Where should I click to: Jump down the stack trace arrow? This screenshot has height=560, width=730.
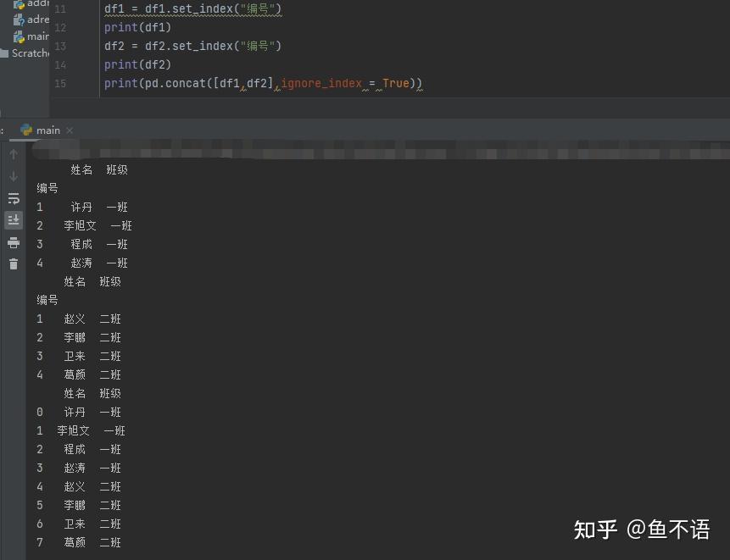click(x=14, y=176)
